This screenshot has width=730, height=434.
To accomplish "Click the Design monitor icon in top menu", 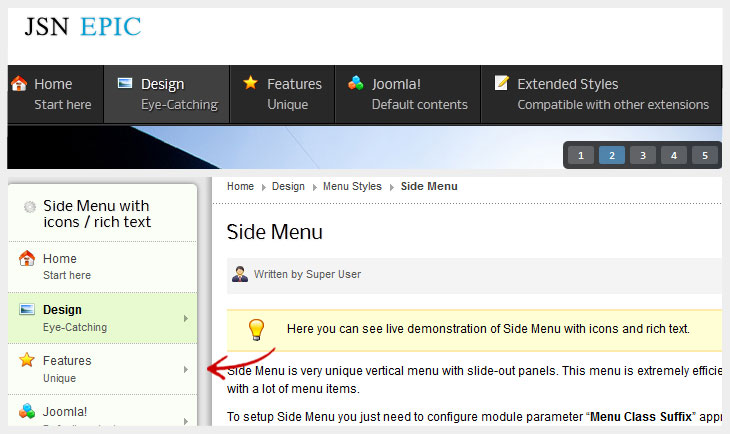I will pos(125,84).
